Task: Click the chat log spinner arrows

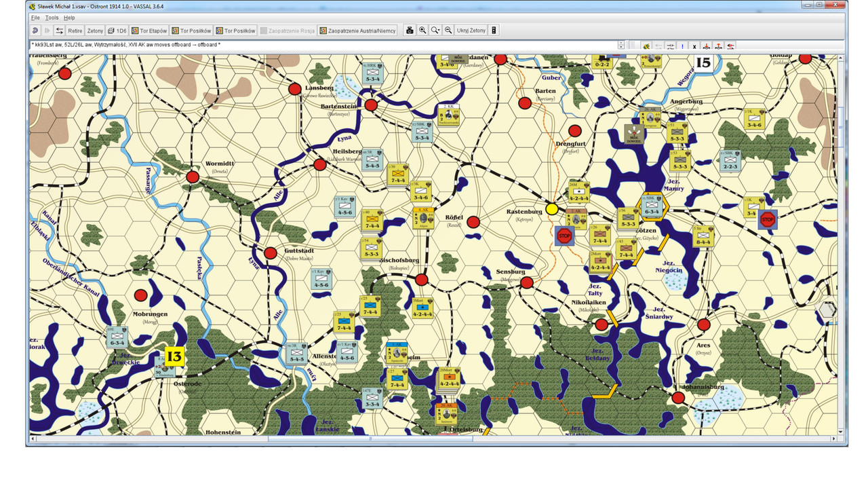Action: point(621,45)
